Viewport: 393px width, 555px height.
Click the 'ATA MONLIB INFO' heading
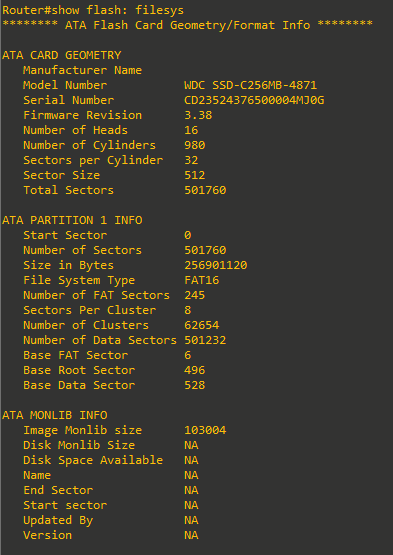click(x=55, y=415)
